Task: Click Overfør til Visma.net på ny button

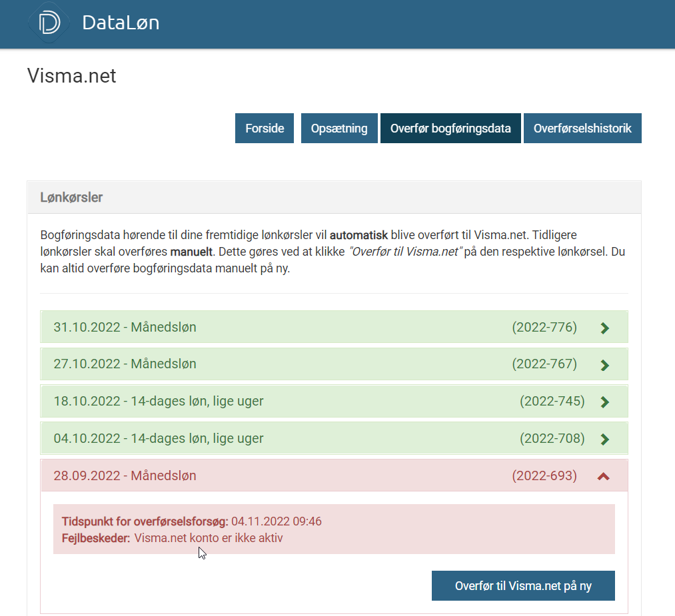Action: coord(523,586)
